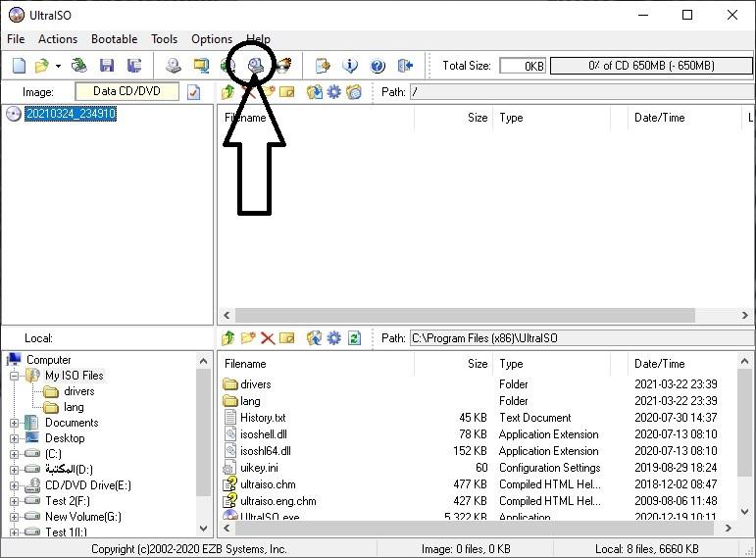Click Rename icon in image toolbar
The width and height of the screenshot is (756, 558).
(287, 91)
